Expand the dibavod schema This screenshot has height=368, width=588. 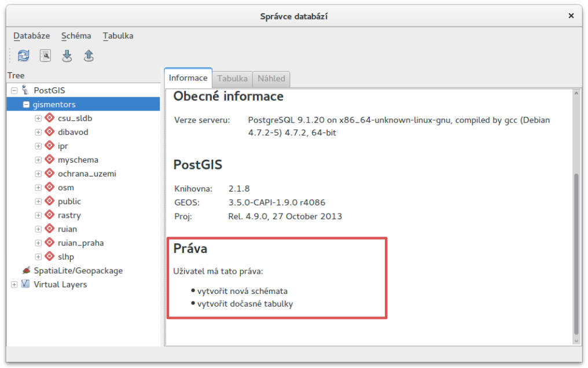38,133
